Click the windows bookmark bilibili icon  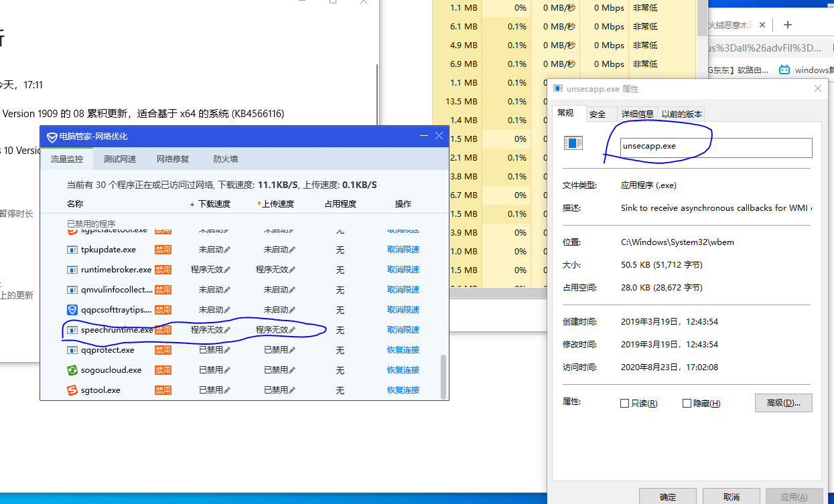pyautogui.click(x=784, y=70)
